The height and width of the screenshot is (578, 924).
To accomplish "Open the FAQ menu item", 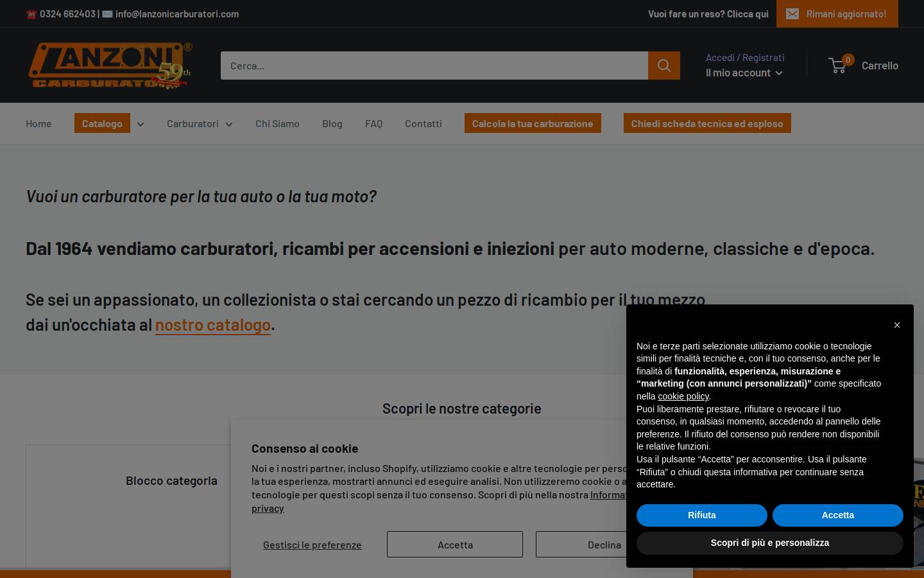I will point(373,123).
